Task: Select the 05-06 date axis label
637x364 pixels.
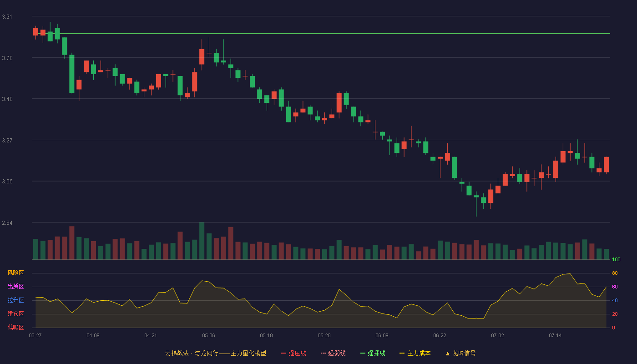Action: click(208, 335)
